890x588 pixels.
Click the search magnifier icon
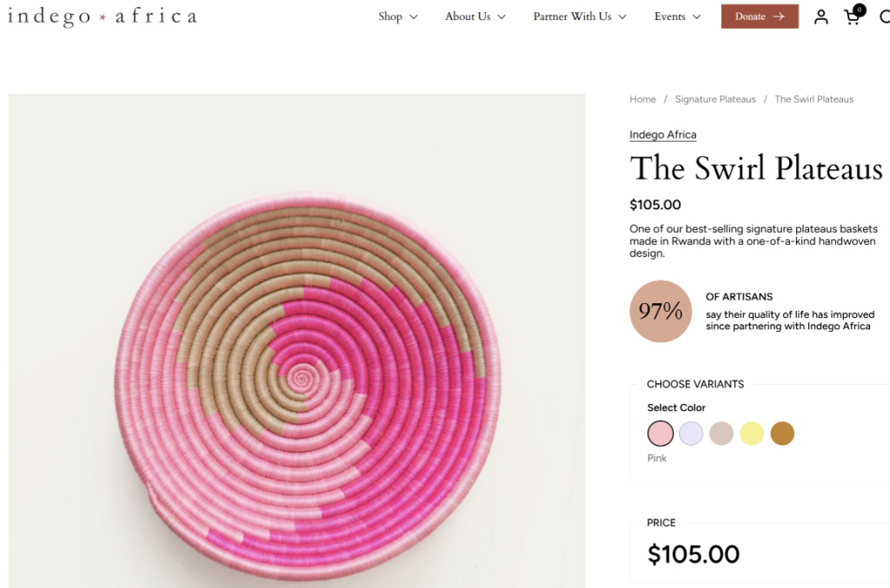click(x=886, y=17)
